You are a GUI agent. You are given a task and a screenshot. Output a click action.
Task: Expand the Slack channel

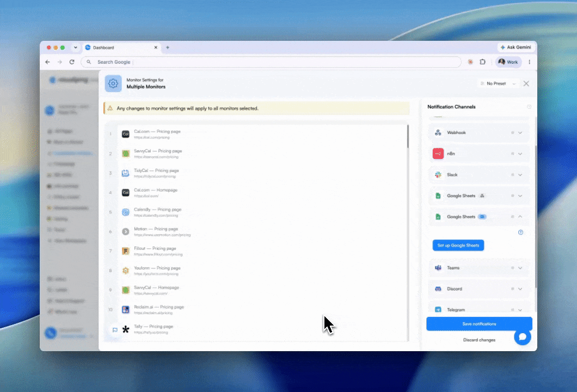tap(520, 175)
